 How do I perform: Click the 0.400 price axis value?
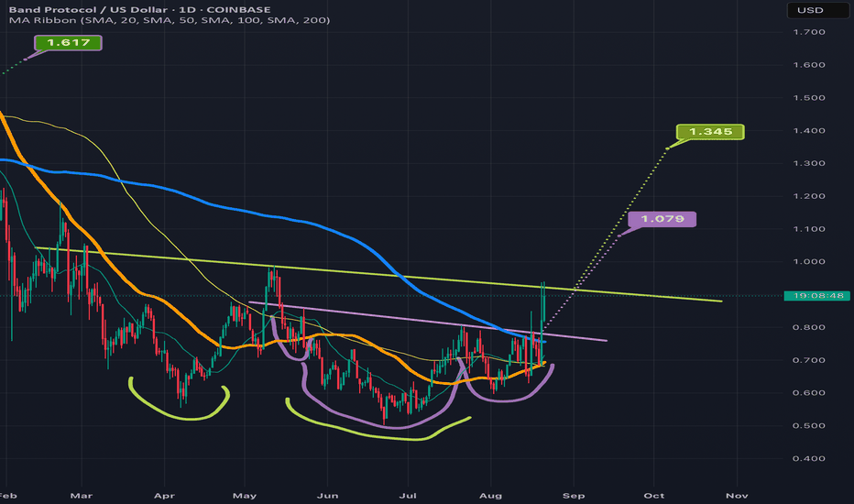coord(809,458)
